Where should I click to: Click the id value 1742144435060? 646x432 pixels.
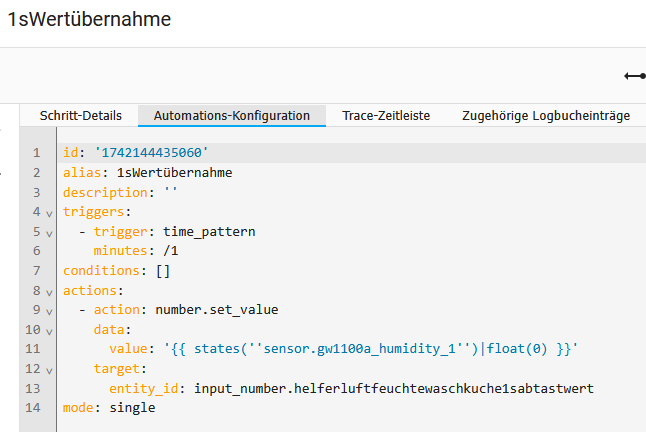[x=151, y=153]
